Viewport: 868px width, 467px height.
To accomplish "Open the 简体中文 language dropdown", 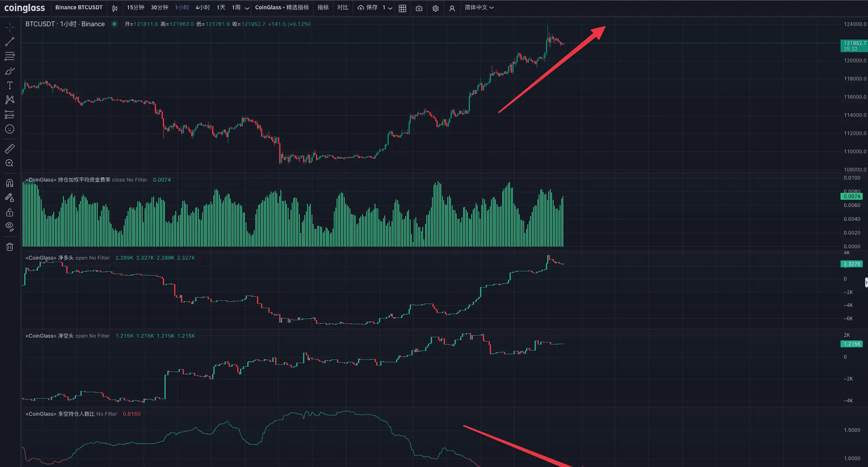I will tap(479, 8).
